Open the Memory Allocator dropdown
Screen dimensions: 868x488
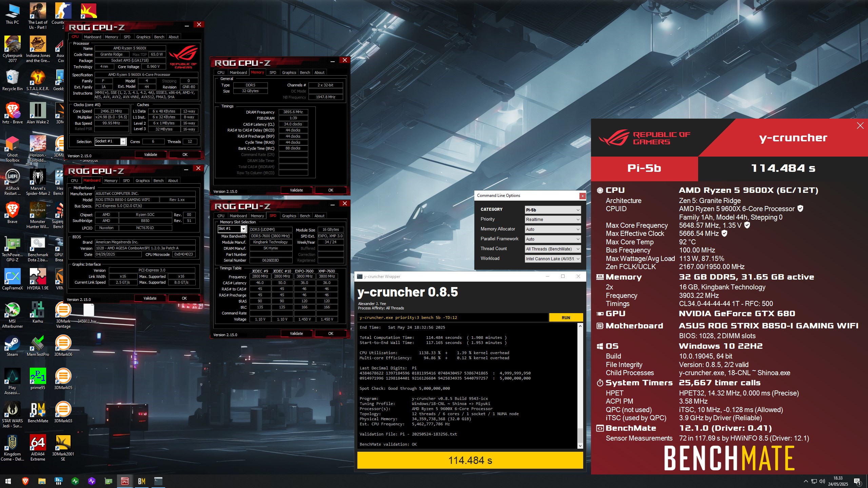553,229
